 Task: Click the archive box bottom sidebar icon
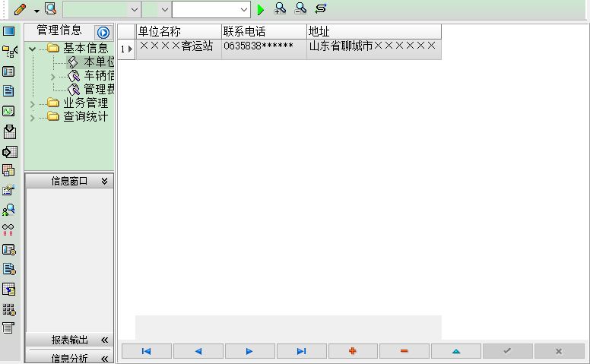[x=8, y=328]
